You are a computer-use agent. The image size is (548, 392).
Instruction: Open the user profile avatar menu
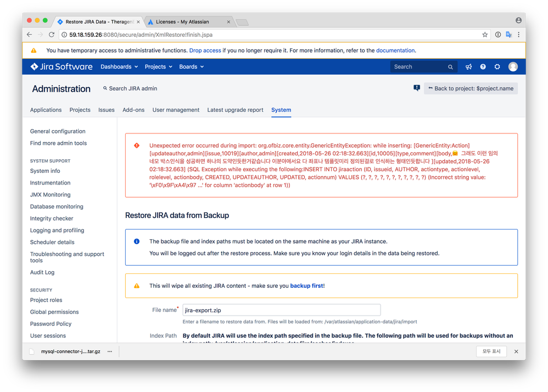513,67
